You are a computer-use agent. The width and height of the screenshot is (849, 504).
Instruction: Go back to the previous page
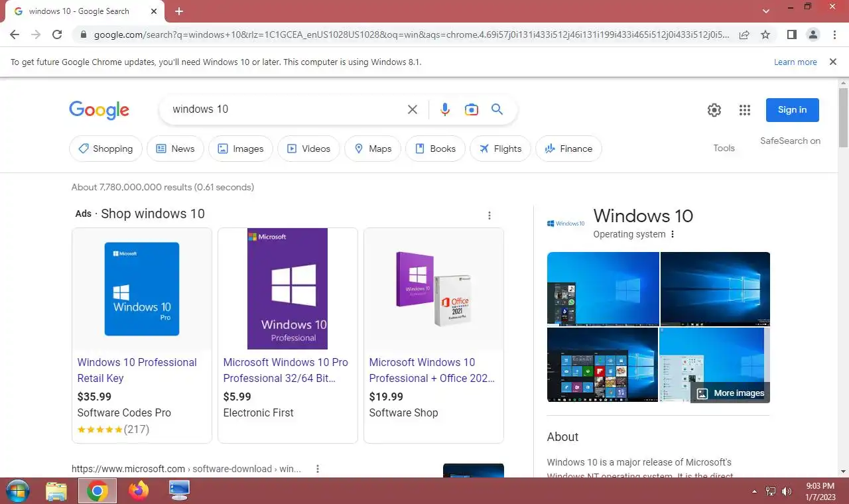point(15,34)
